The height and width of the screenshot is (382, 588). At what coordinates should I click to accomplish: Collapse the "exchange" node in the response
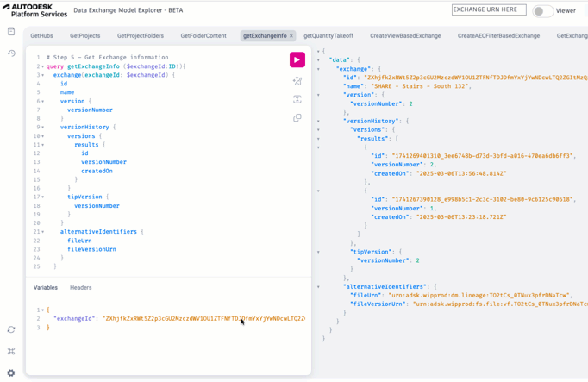319,69
